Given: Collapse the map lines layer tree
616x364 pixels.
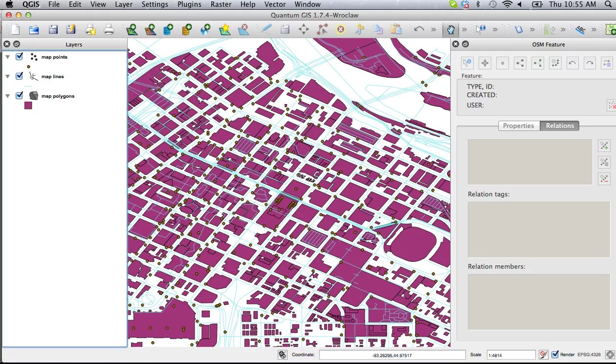Looking at the screenshot, I should [x=7, y=77].
